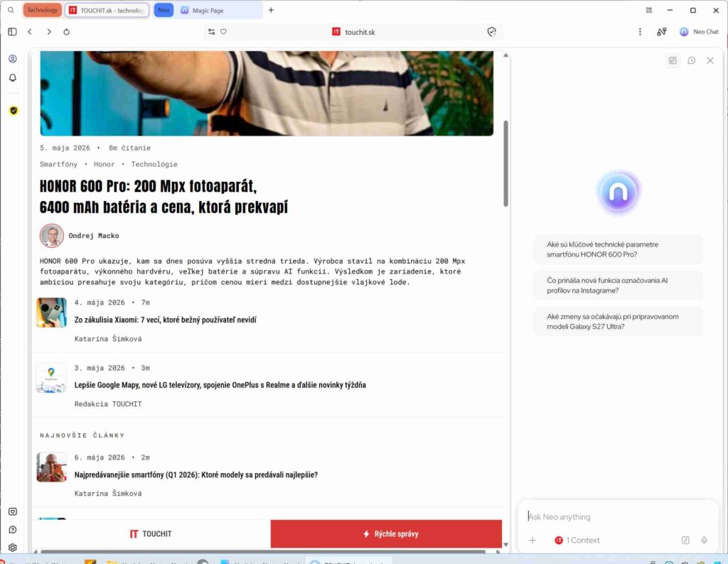Select the TOUCHIT bottom tab
728x564 pixels.
[x=151, y=533]
